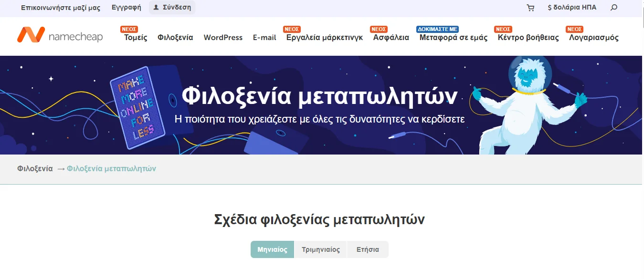Open the Ασφάλεια menu

[391, 37]
